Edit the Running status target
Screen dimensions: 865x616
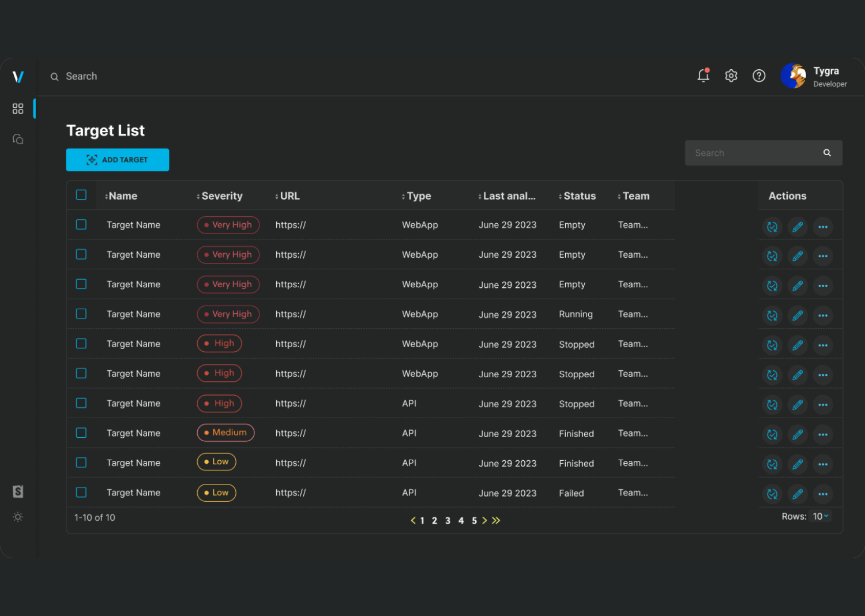[798, 315]
